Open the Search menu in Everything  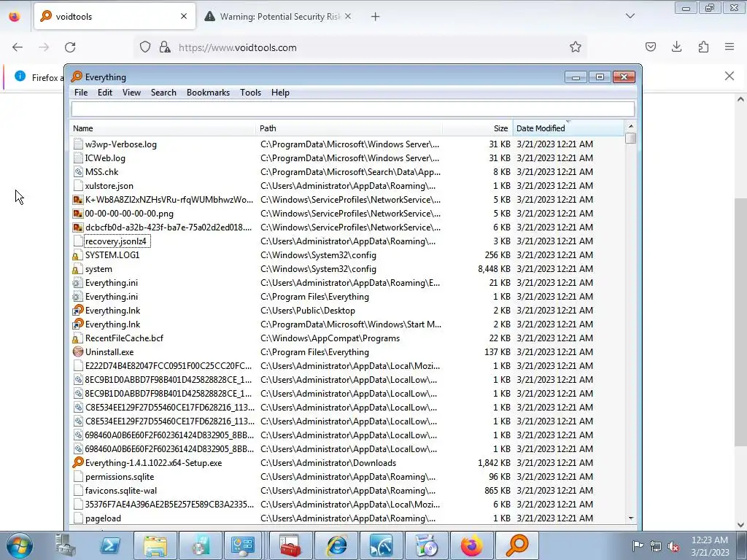point(163,93)
